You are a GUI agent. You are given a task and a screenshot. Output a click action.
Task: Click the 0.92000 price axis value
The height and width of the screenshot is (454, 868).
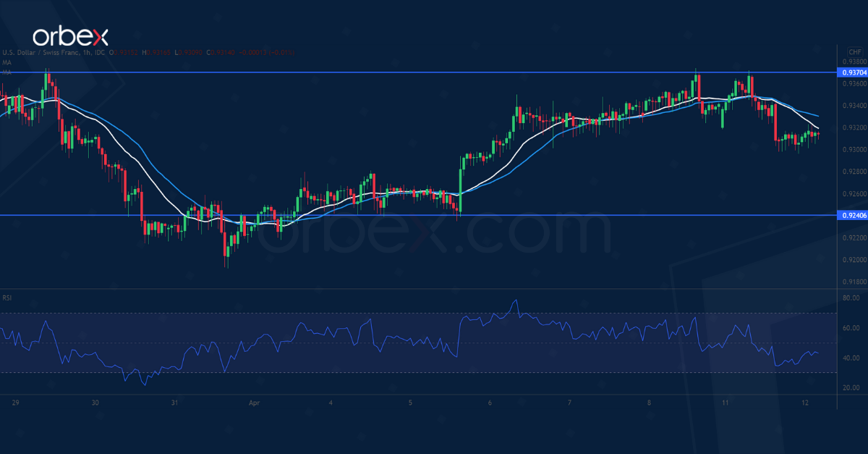click(853, 259)
